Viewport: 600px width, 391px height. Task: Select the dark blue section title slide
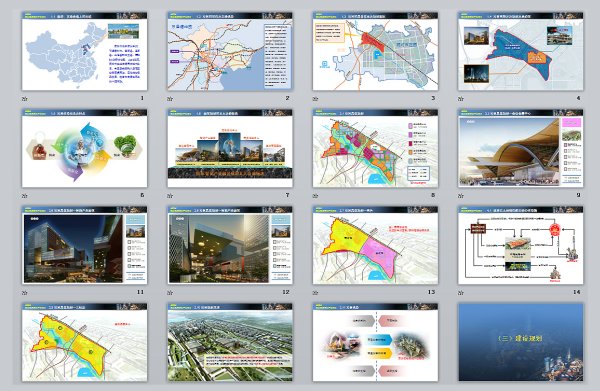coord(520,342)
